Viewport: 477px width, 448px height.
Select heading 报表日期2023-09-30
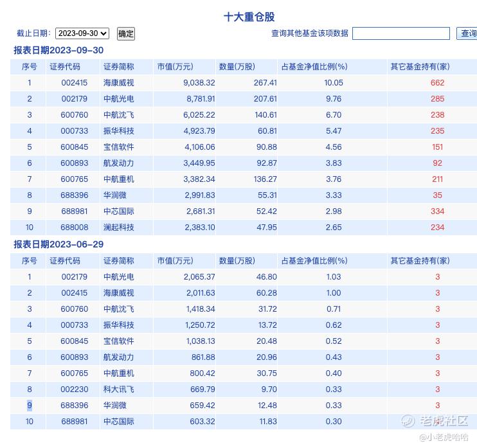59,50
